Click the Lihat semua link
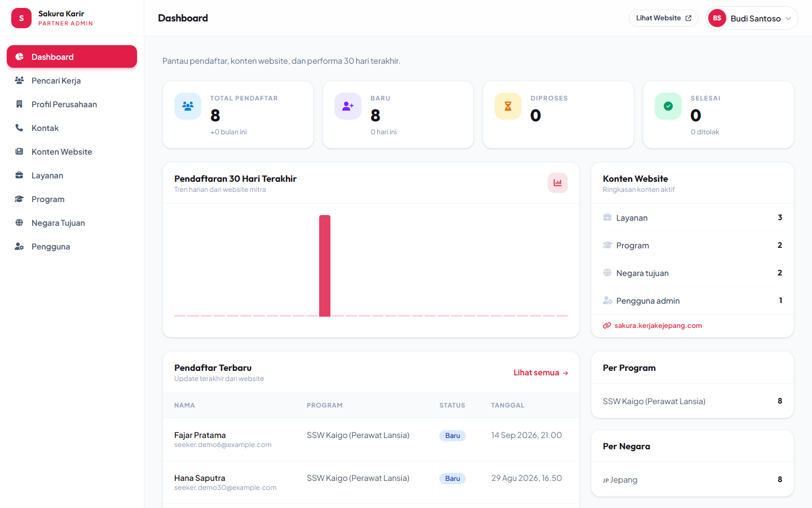 [541, 373]
